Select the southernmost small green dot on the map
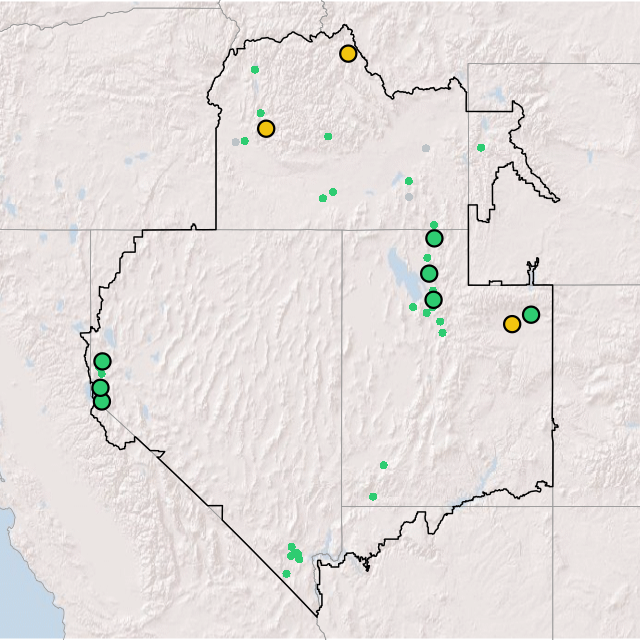This screenshot has height=640, width=640. (x=286, y=573)
